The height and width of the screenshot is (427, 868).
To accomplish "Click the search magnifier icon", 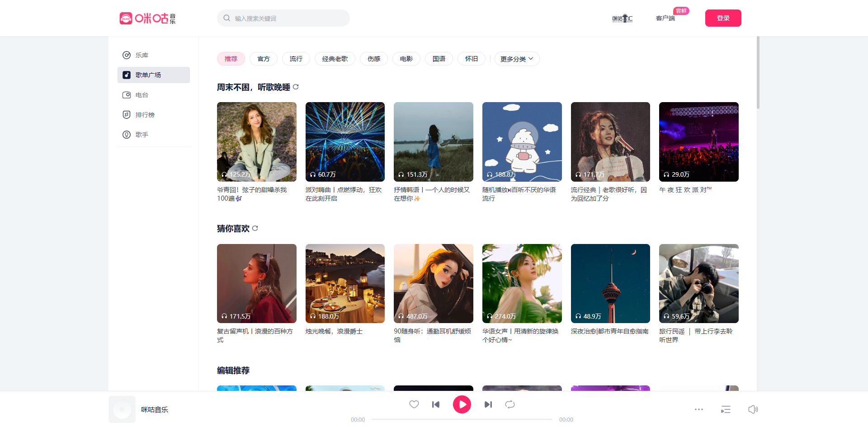I will [x=226, y=18].
